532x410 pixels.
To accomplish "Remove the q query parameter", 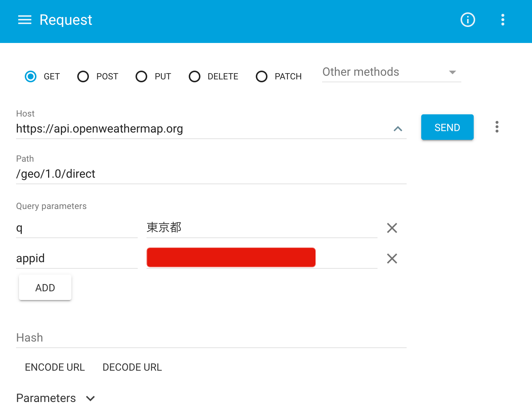I will pos(392,228).
